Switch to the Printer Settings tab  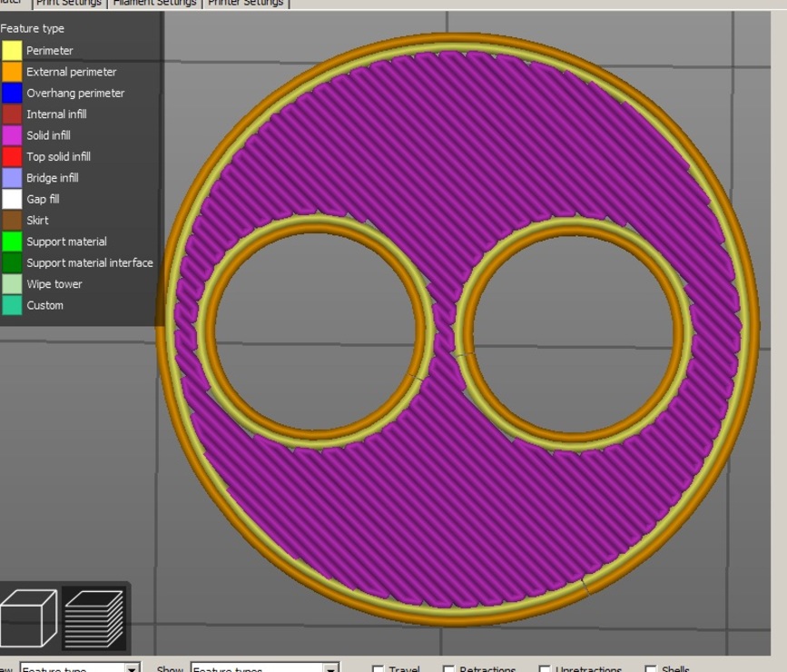click(245, 3)
